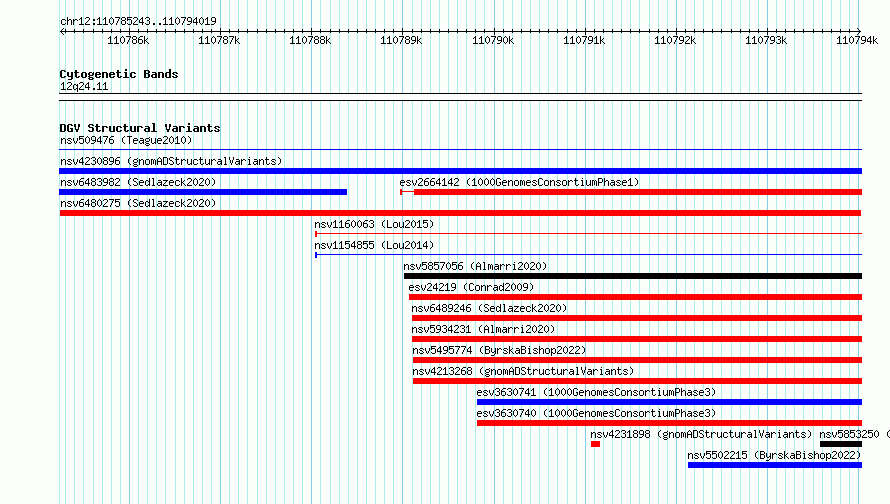
Task: Click the chr12:110785243..110794019 coordinate label
Action: click(138, 21)
